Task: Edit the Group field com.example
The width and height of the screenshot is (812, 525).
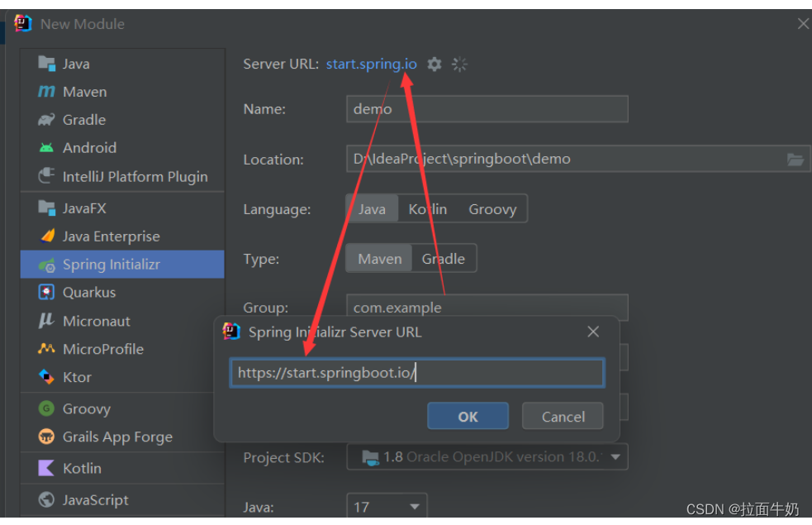Action: [487, 308]
